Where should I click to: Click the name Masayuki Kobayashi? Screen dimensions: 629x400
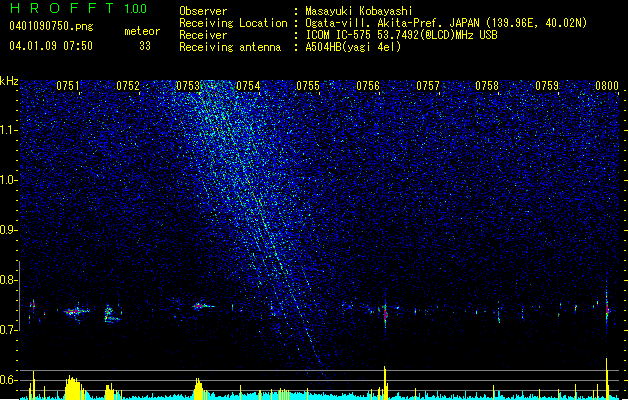tap(358, 11)
